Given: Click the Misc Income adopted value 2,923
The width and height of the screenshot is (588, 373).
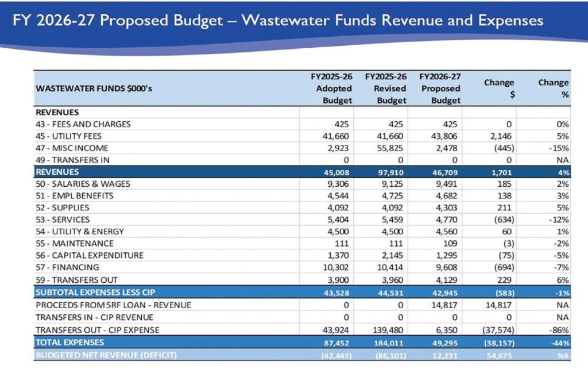Looking at the screenshot, I should click(x=338, y=148).
